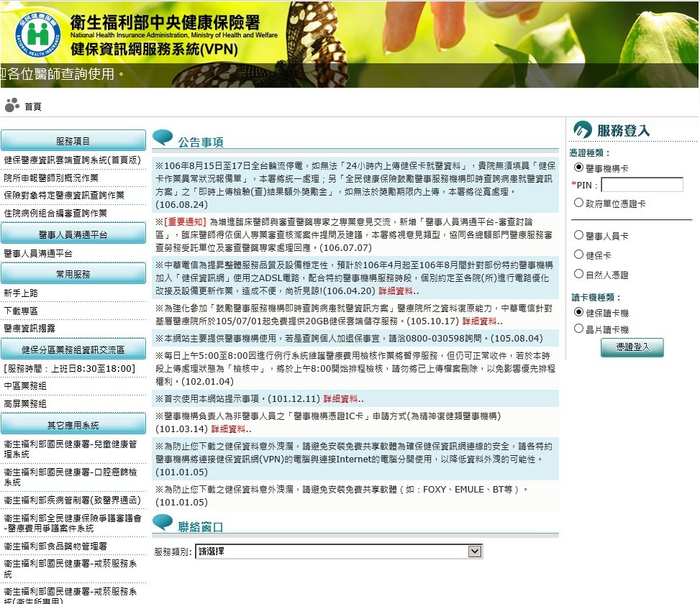
Task: Open the 醫療資訊揭露 link
Action: pos(29,329)
